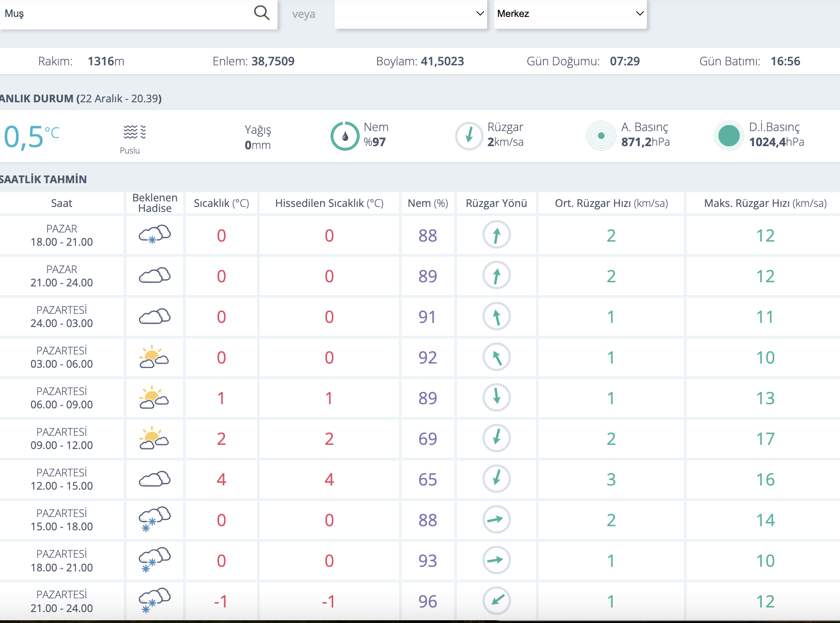Click wind direction arrow for PAZAR 21.00 - 24.00
840x623 pixels.
(496, 275)
